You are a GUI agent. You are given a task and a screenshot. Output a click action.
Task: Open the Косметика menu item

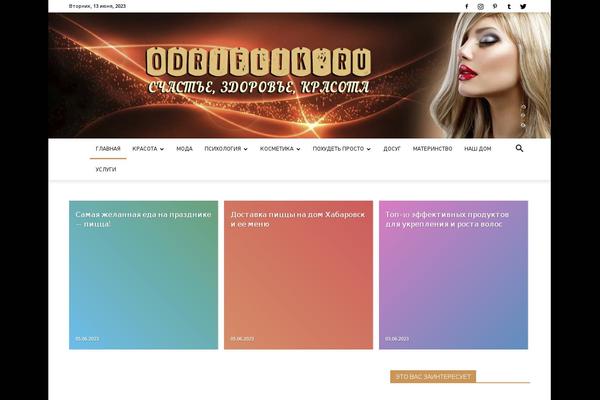(277, 149)
